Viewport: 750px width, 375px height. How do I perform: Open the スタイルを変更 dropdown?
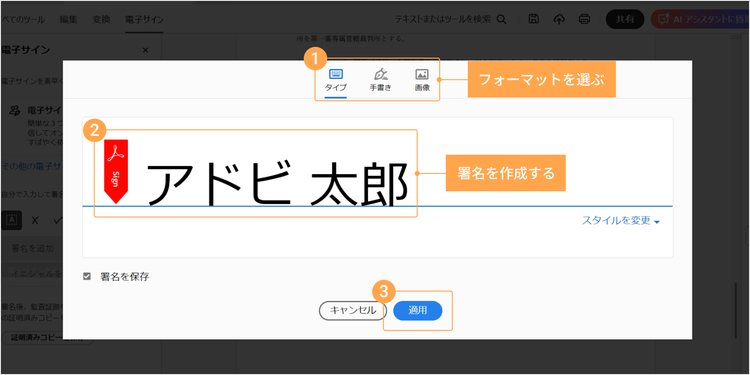point(620,221)
